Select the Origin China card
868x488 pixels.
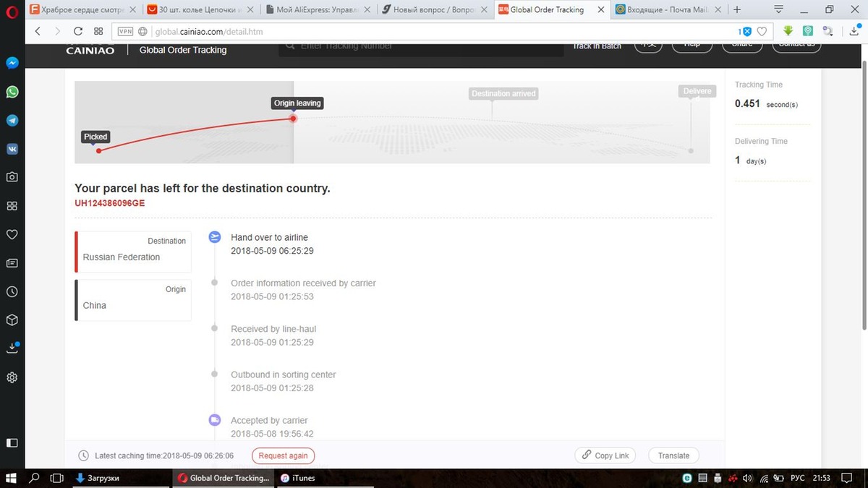(133, 300)
